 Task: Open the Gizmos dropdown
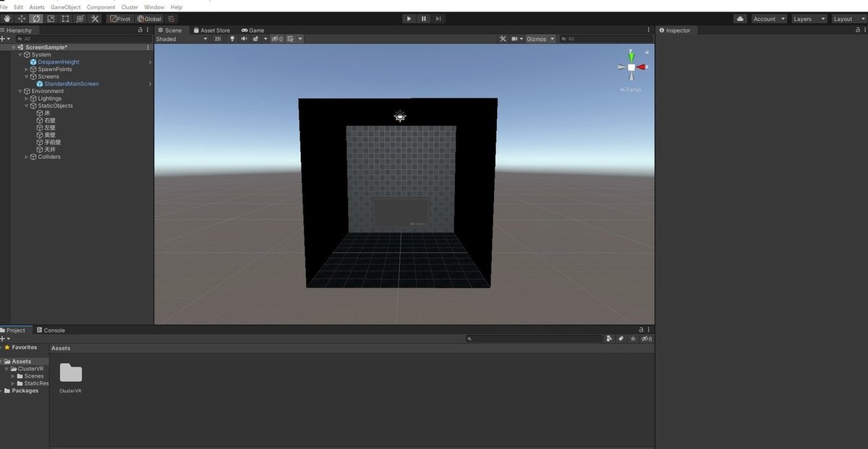pyautogui.click(x=540, y=39)
